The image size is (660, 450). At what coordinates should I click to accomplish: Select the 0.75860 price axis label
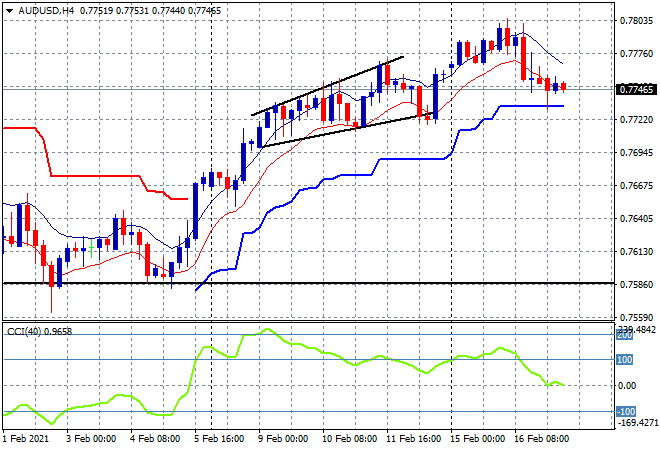(636, 285)
